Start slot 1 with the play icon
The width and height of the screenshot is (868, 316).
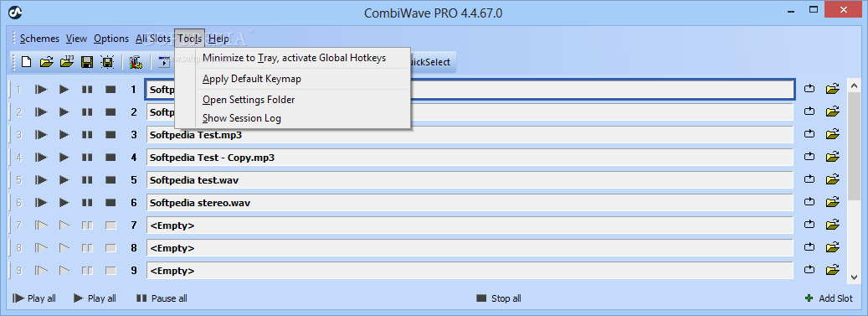tap(64, 89)
